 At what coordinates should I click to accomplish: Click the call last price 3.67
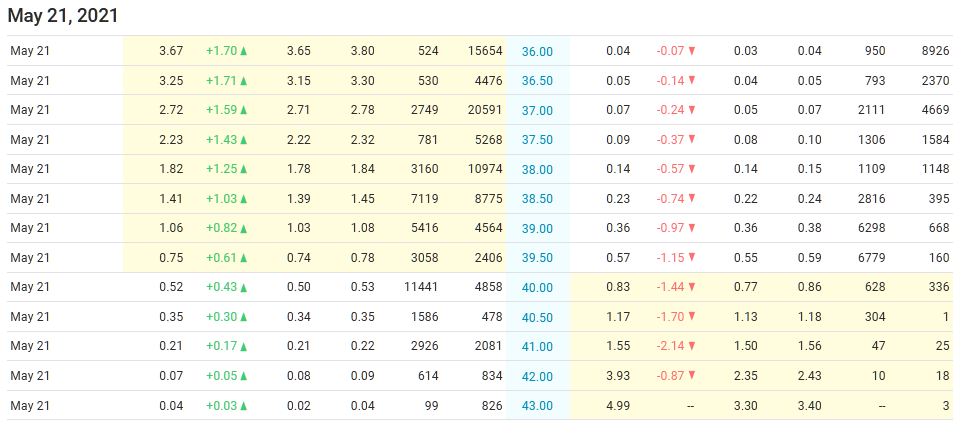[x=171, y=51]
